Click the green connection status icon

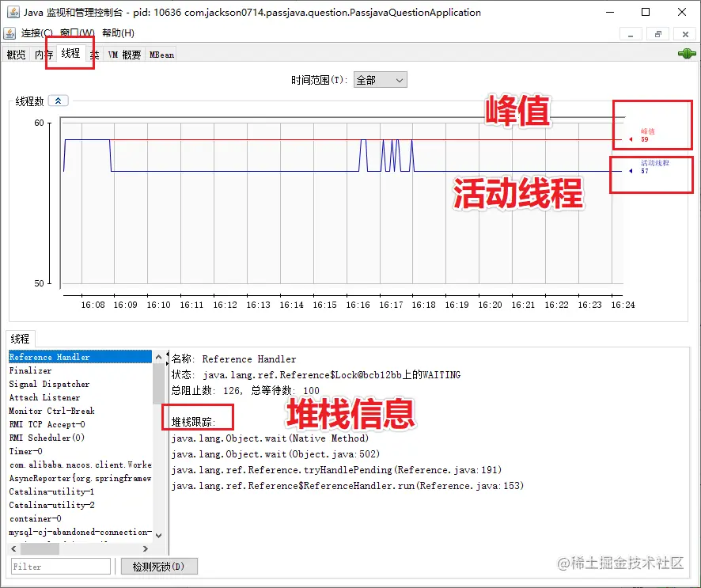click(687, 54)
